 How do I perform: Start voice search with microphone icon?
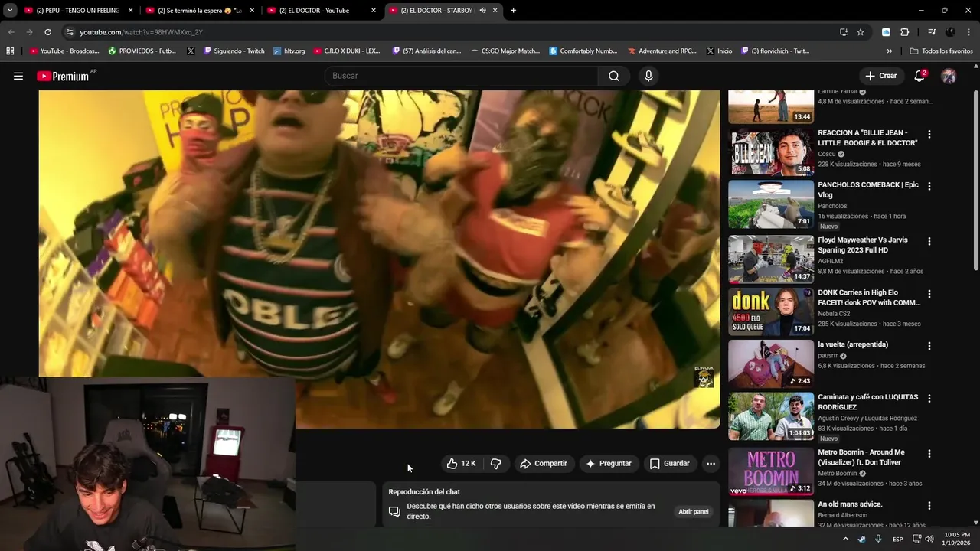pyautogui.click(x=648, y=76)
